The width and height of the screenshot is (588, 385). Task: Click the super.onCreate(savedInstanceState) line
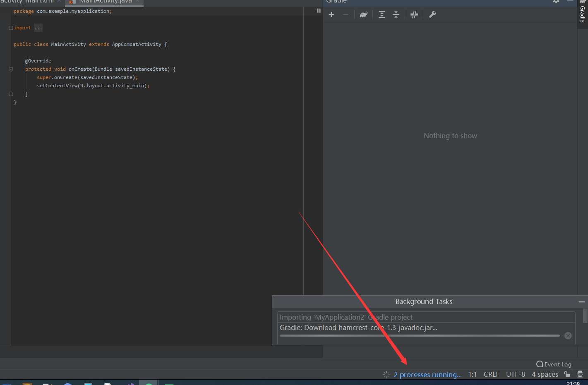87,77
